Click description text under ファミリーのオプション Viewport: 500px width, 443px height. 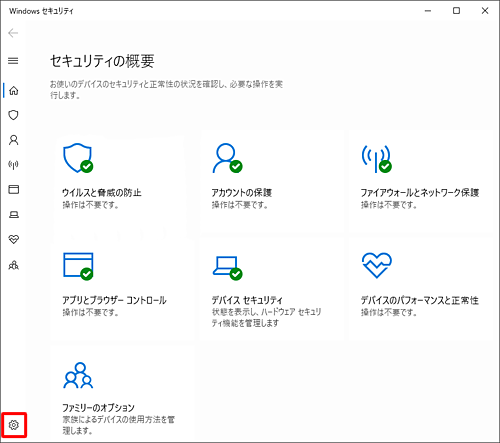(x=118, y=425)
